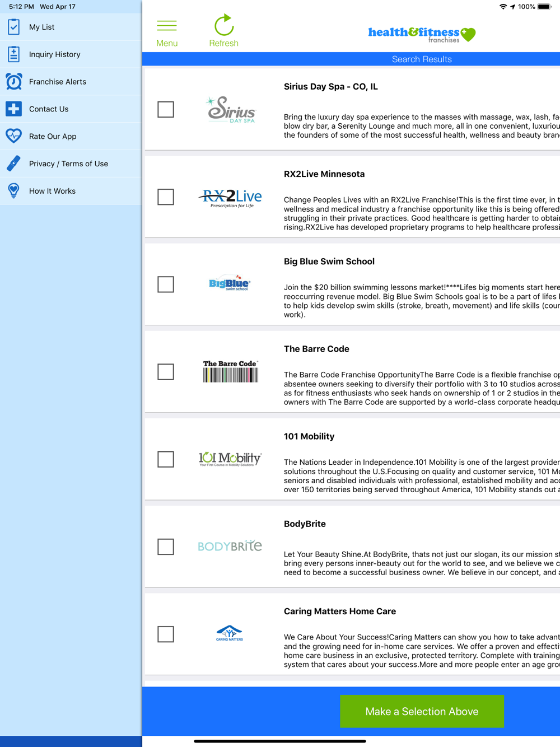The height and width of the screenshot is (747, 560).
Task: Open RX2Live Minnesota listing title
Action: pyautogui.click(x=324, y=174)
